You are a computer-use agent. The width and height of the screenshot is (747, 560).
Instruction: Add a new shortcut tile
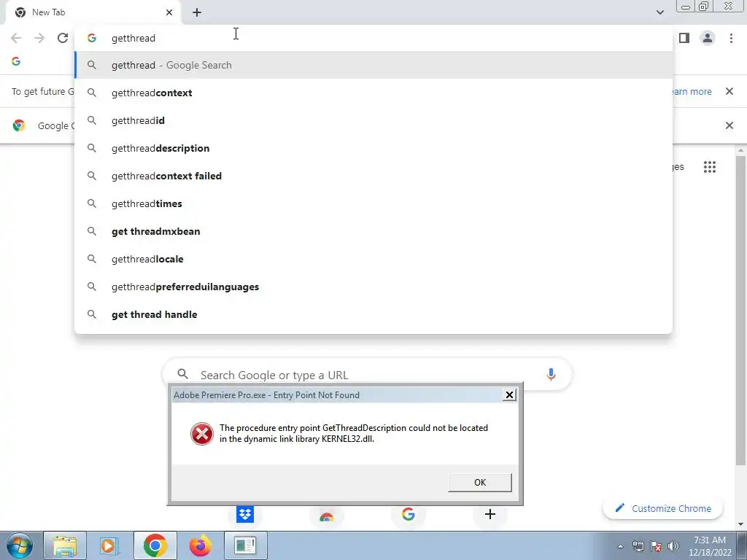click(x=489, y=514)
